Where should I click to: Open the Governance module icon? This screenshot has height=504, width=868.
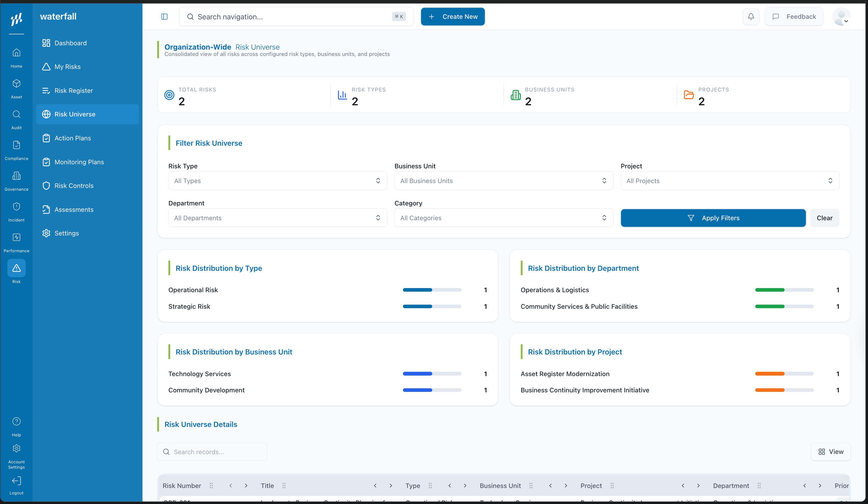pyautogui.click(x=16, y=175)
